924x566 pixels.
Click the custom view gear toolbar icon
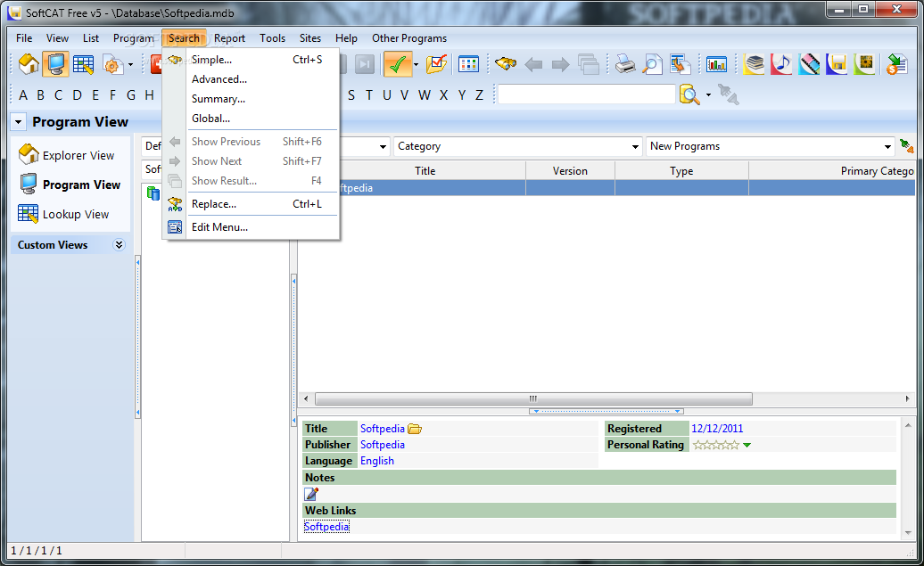[112, 64]
